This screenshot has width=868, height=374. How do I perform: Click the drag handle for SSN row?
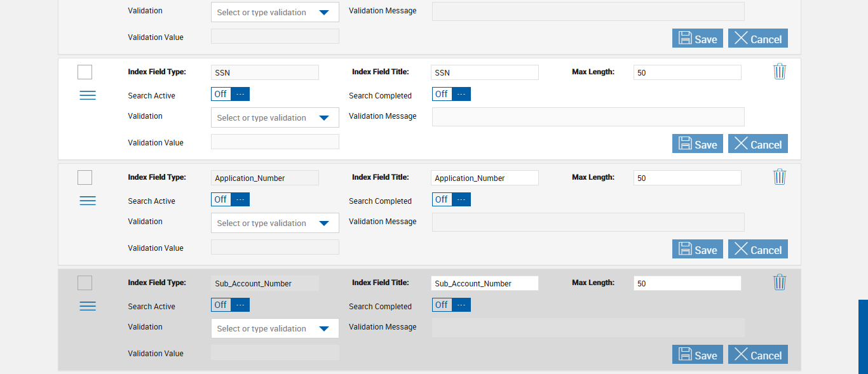(88, 95)
